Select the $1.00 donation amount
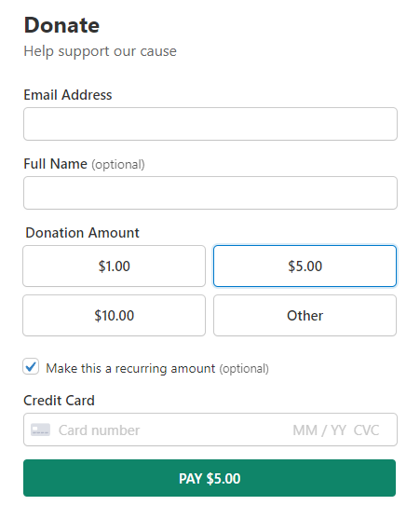 click(x=114, y=266)
